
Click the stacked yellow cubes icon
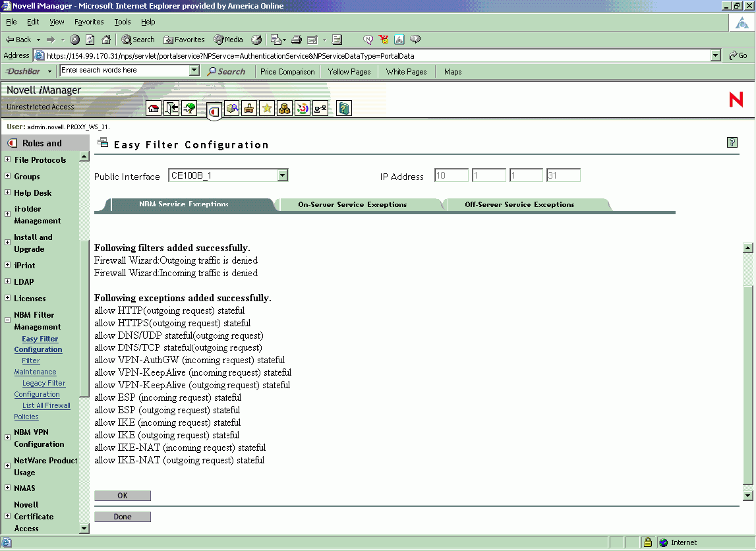pos(285,109)
